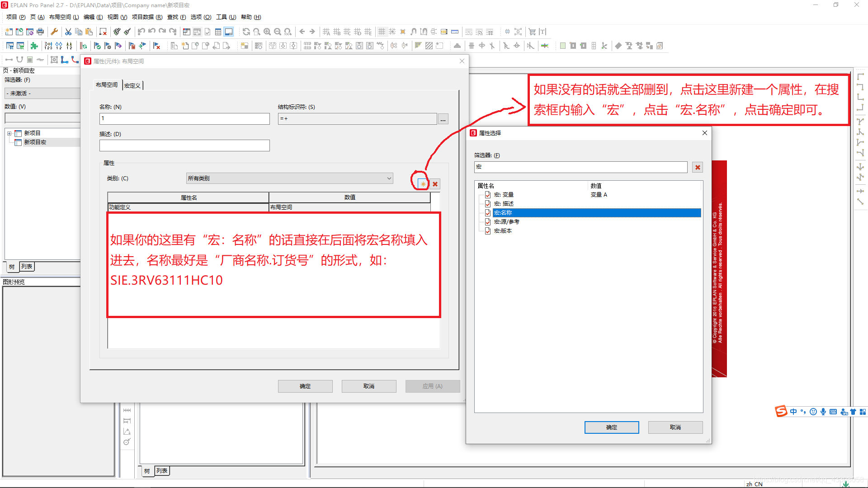Open the 项目数据 menu
Image resolution: width=868 pixels, height=488 pixels.
pos(146,17)
